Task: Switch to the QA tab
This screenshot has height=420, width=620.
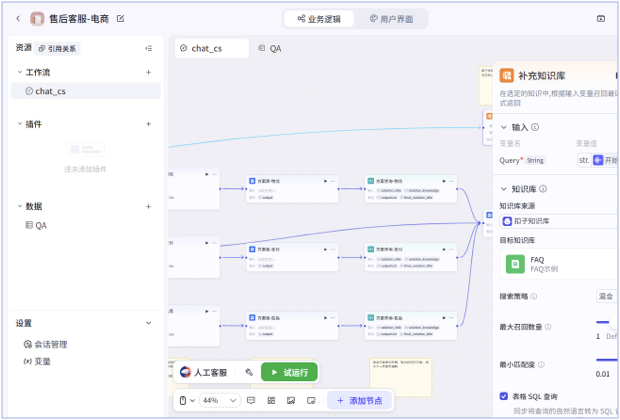Action: pos(269,48)
